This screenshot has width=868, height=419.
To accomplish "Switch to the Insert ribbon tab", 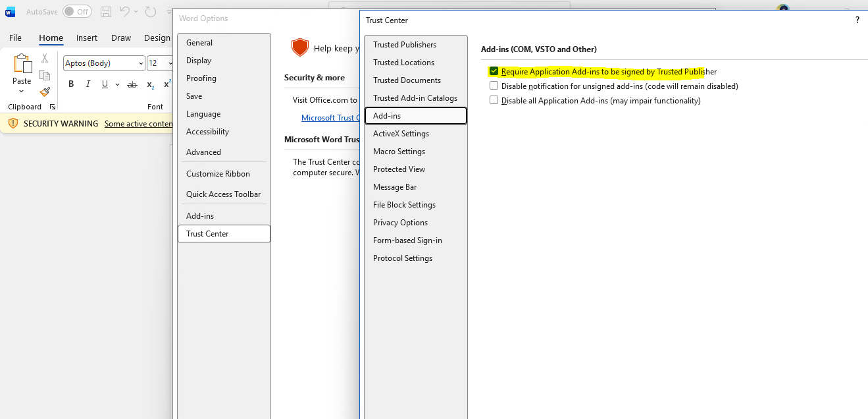I will 86,38.
